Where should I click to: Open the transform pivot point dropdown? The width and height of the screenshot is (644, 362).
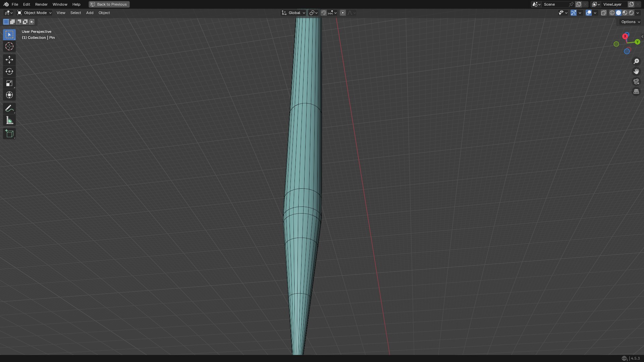313,13
